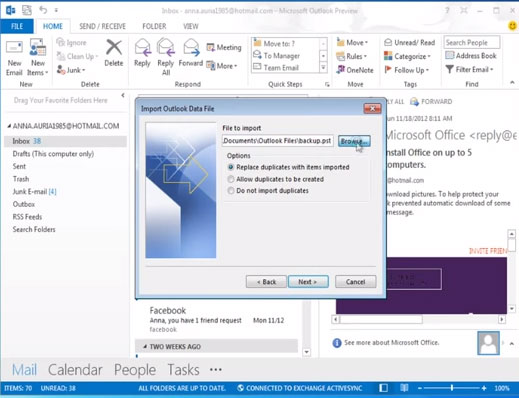Click the large Delete X icon

(114, 47)
